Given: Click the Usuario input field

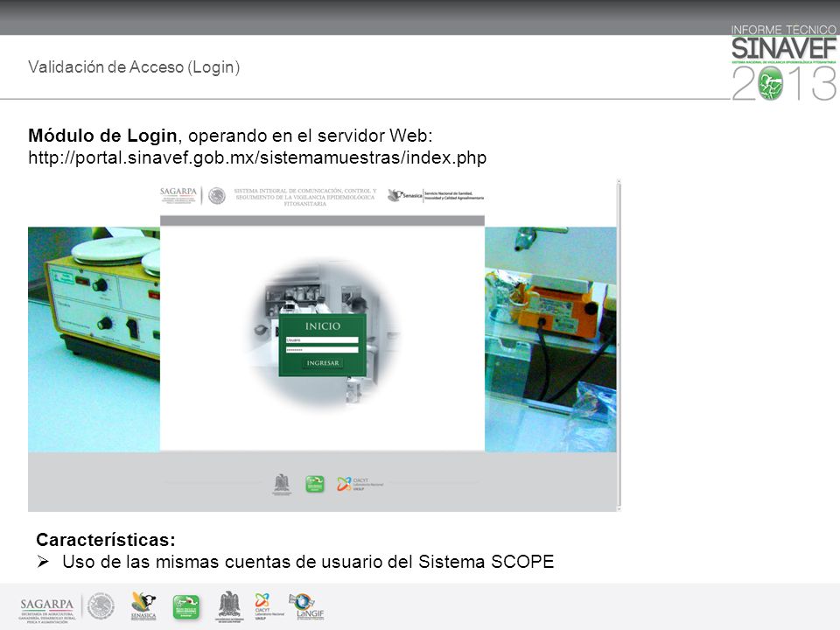Looking at the screenshot, I should (x=322, y=340).
